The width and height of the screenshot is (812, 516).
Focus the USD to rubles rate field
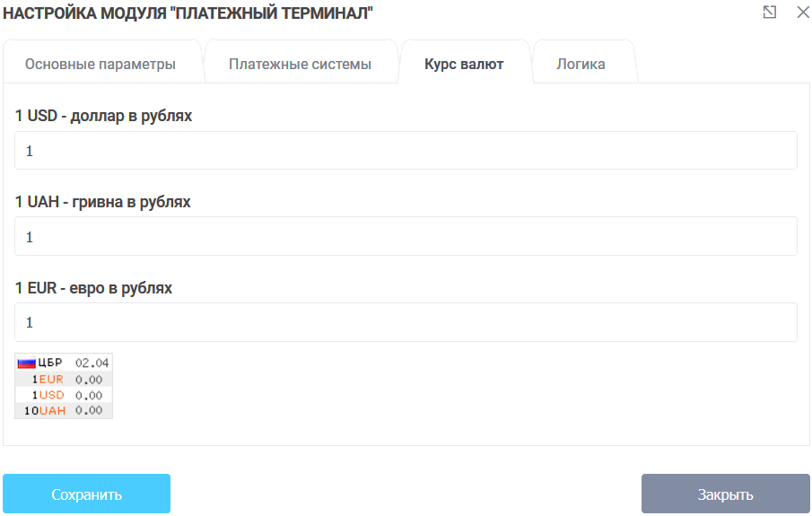(406, 151)
